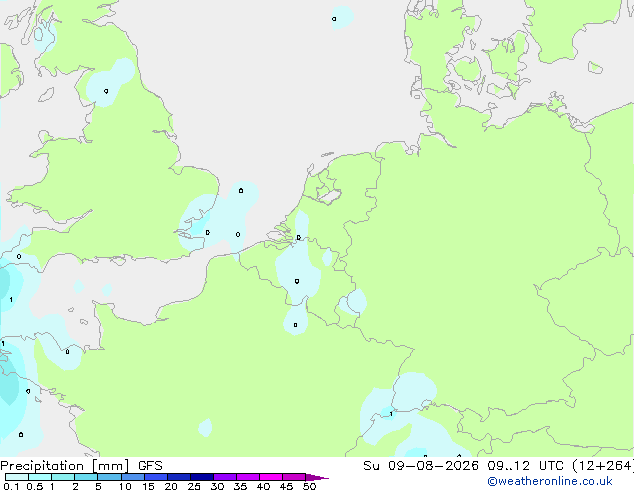This screenshot has height=490, width=634.
Task: Click the legend label '30'
Action: tap(217, 486)
